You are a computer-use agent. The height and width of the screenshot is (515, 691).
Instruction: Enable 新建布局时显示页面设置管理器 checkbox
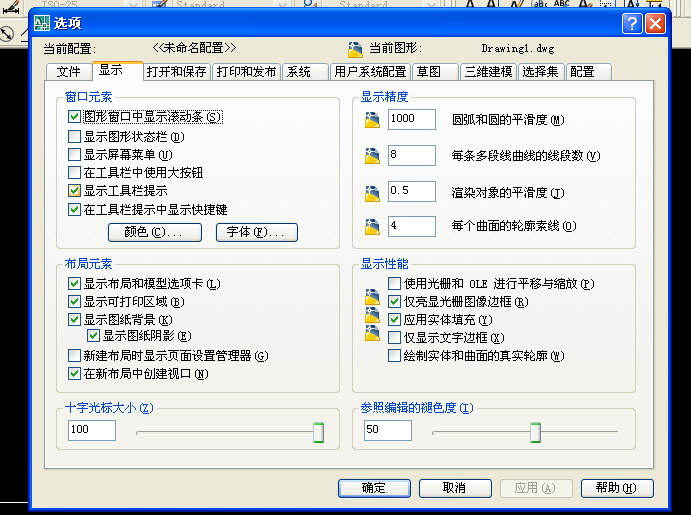click(74, 355)
